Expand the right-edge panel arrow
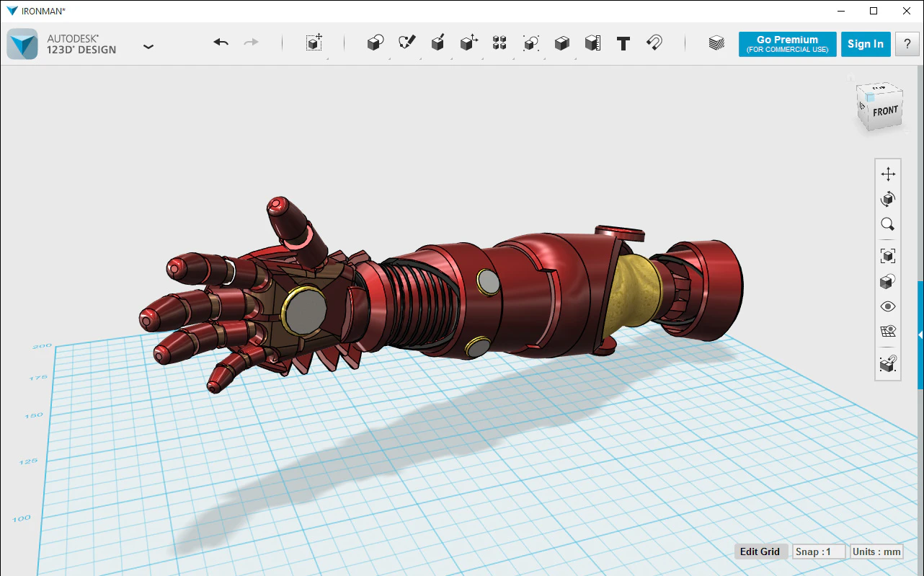The height and width of the screenshot is (576, 924). [x=920, y=334]
